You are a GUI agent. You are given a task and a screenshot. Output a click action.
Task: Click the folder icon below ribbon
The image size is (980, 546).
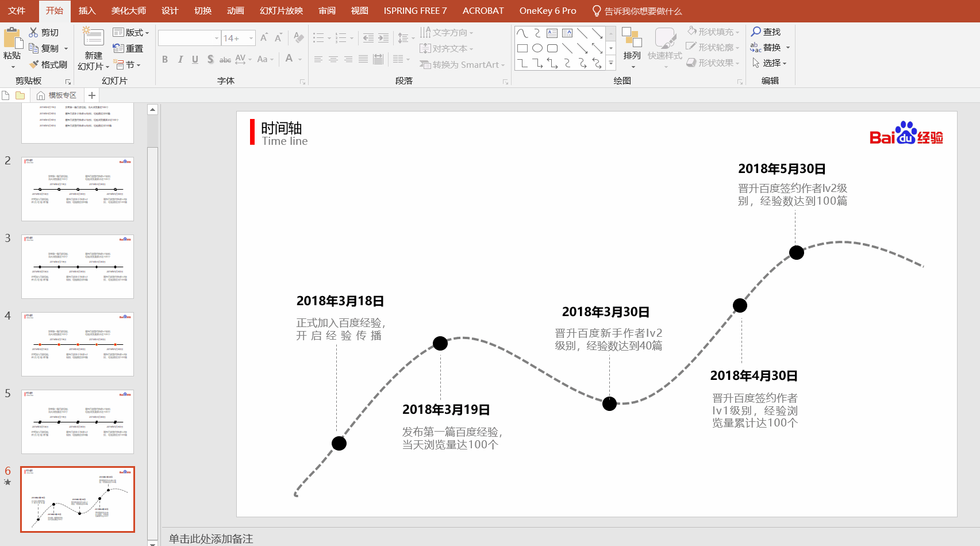pyautogui.click(x=20, y=95)
